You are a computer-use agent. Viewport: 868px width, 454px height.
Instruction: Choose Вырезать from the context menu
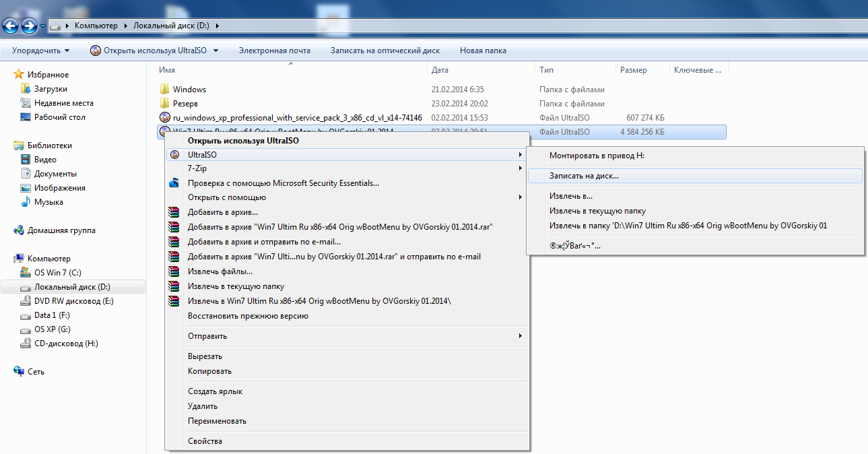347,356
